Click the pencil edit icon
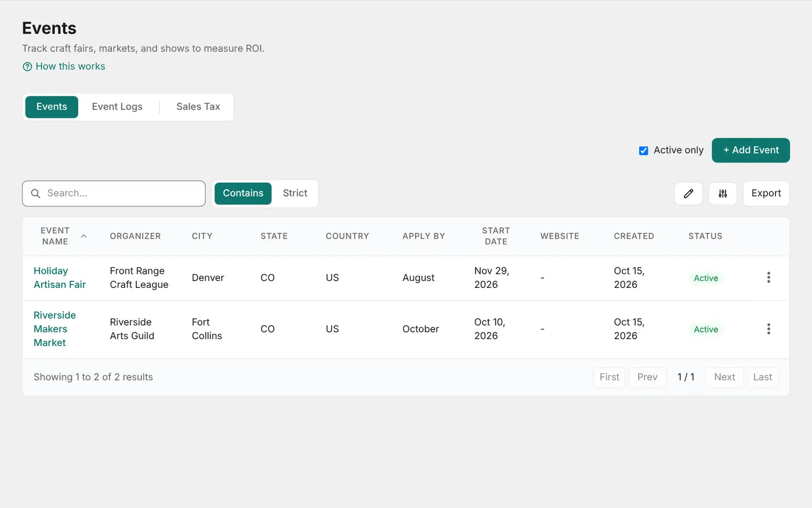 [x=688, y=193]
